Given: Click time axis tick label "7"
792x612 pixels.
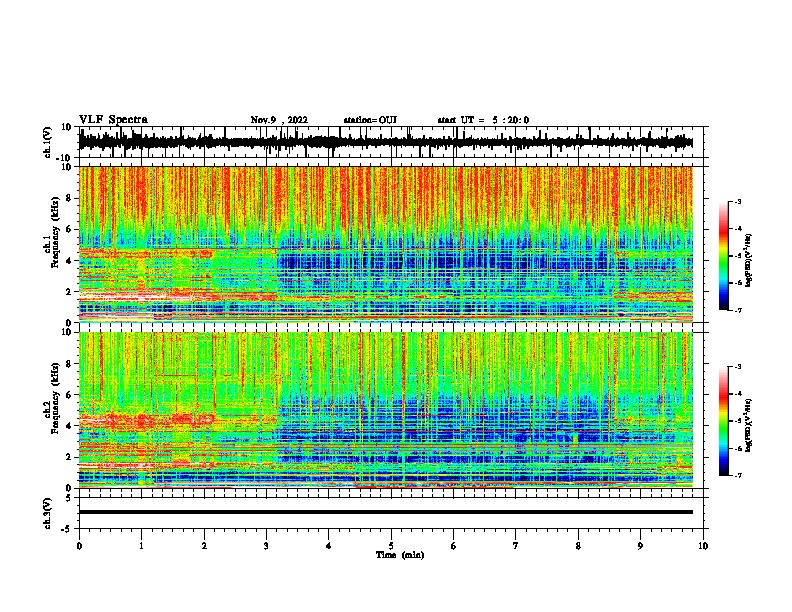Looking at the screenshot, I should [x=516, y=546].
